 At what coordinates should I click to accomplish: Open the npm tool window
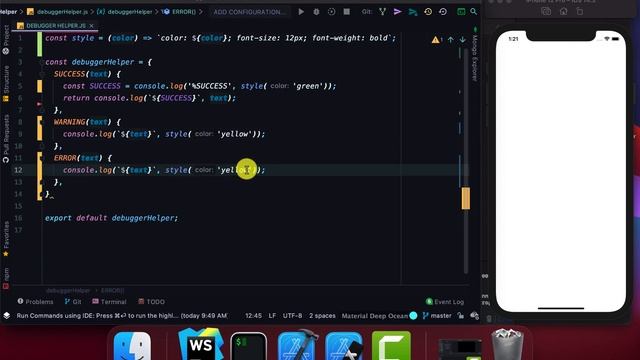click(6, 278)
